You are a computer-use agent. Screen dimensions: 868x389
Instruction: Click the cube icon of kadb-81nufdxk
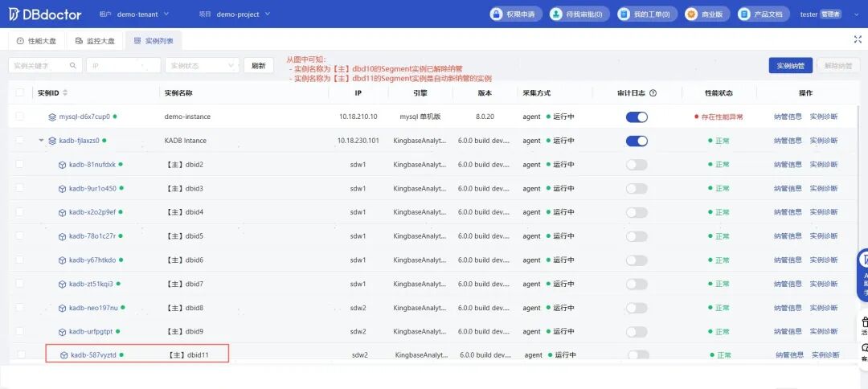pos(62,165)
